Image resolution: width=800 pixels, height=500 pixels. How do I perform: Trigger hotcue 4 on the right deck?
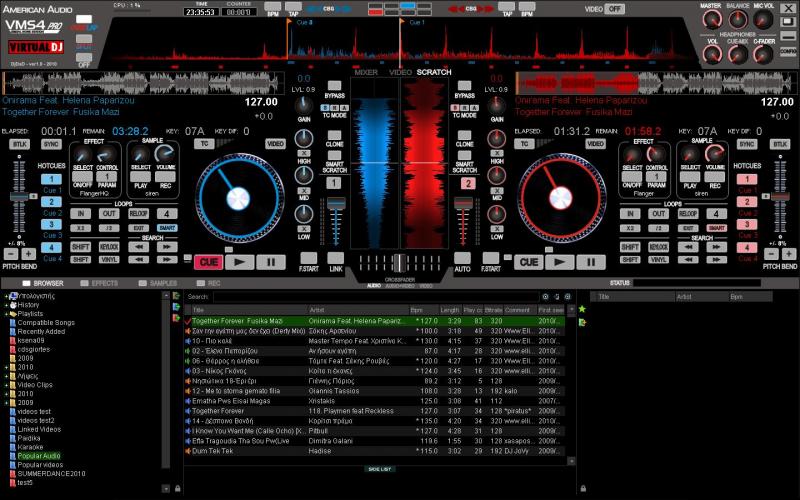(747, 247)
